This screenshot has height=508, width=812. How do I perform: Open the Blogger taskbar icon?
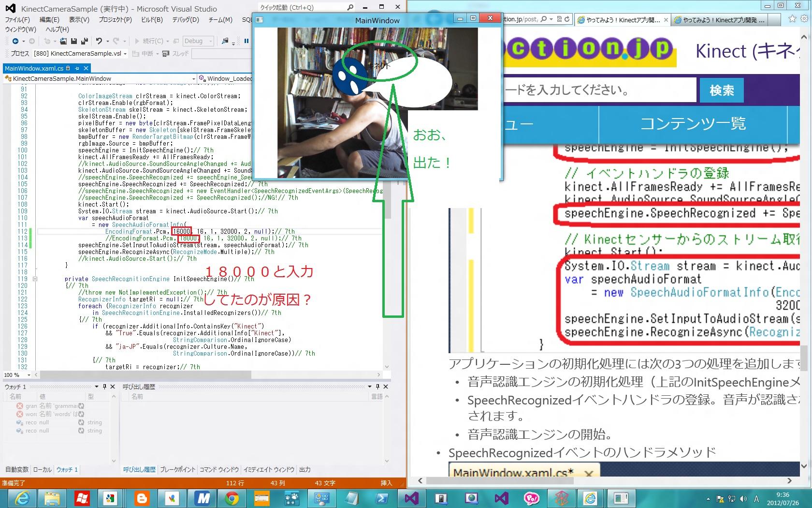click(142, 498)
